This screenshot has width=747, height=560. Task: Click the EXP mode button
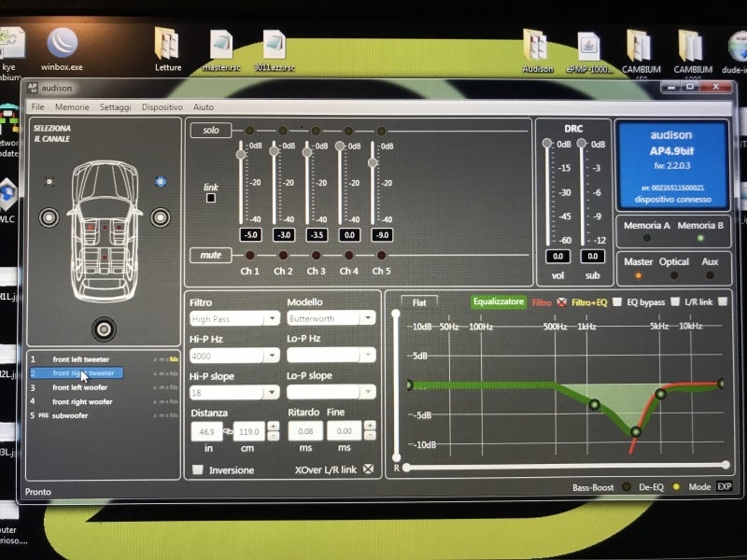[725, 486]
